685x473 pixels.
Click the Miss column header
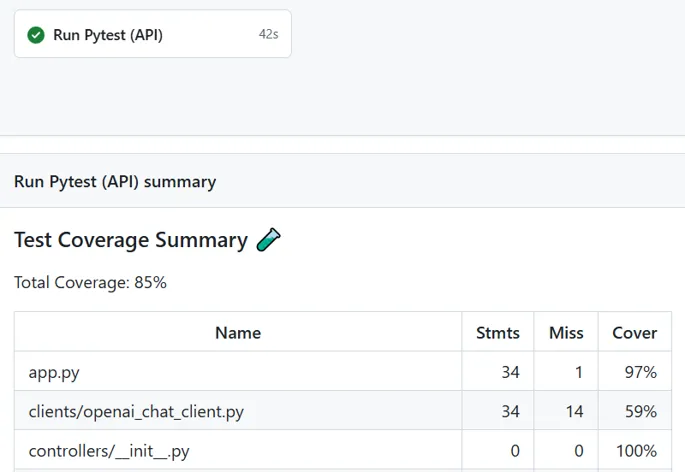pos(566,333)
